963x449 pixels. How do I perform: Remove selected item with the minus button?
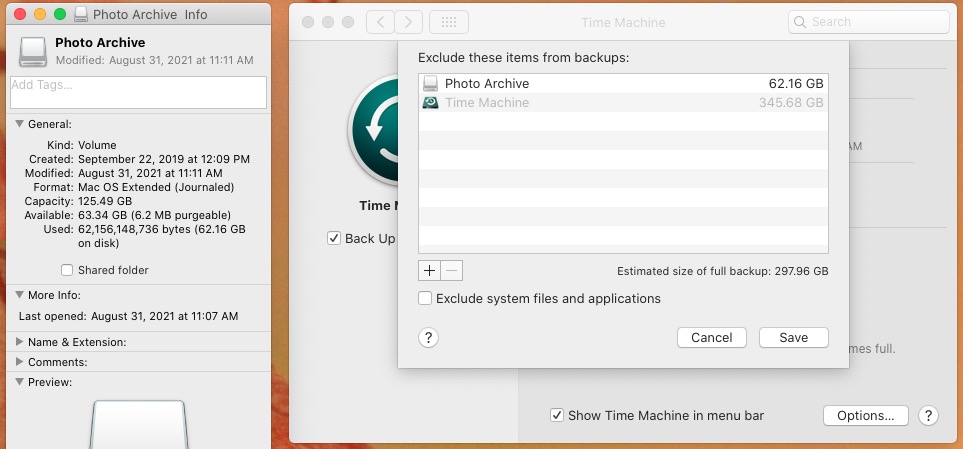point(451,270)
